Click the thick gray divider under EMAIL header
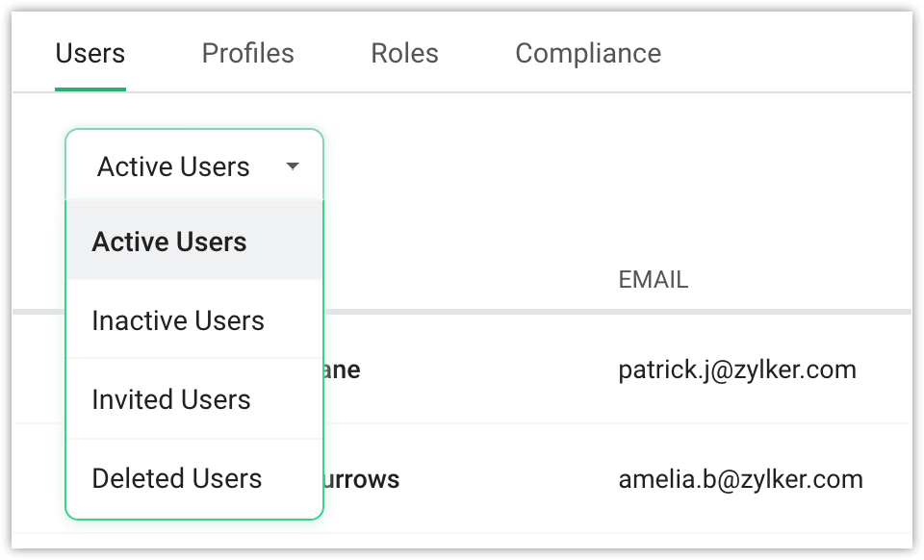 click(616, 312)
